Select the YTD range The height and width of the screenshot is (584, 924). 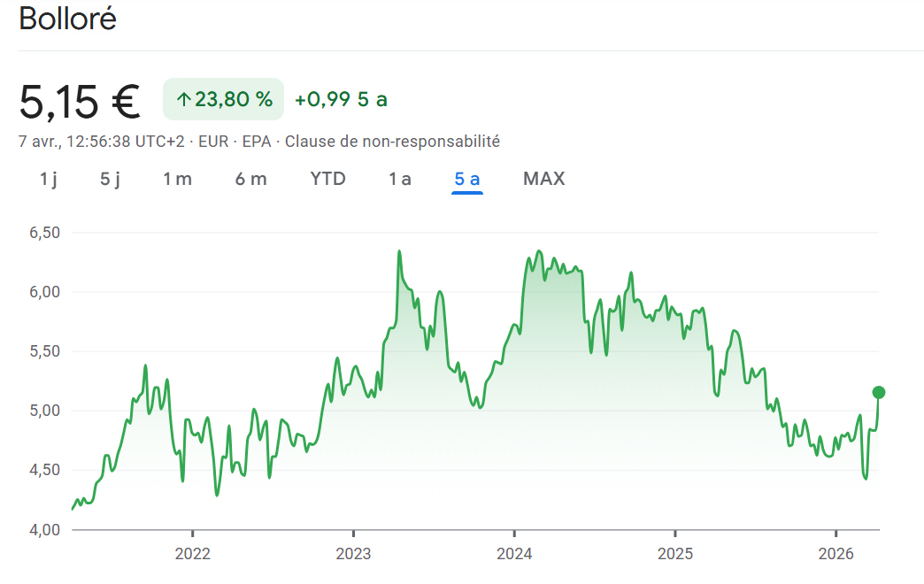pyautogui.click(x=327, y=179)
